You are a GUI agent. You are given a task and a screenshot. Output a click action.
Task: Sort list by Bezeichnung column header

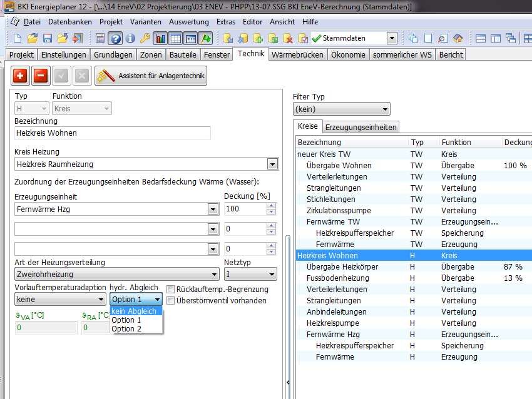click(352, 143)
